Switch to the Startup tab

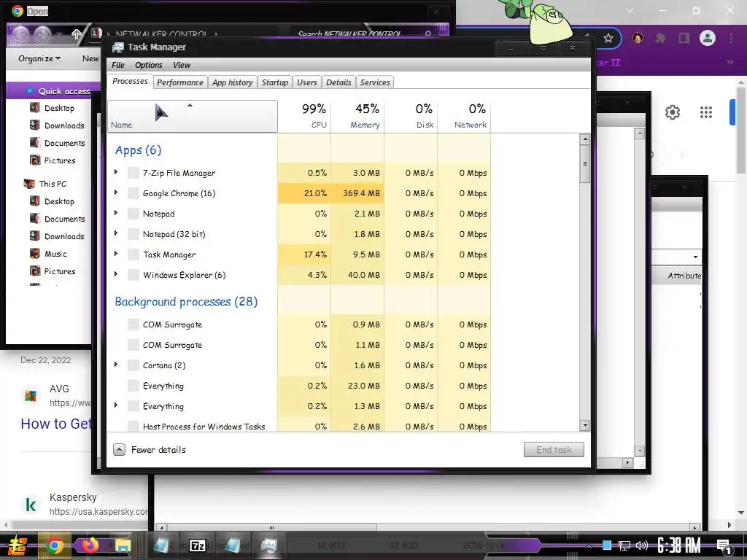coord(275,82)
